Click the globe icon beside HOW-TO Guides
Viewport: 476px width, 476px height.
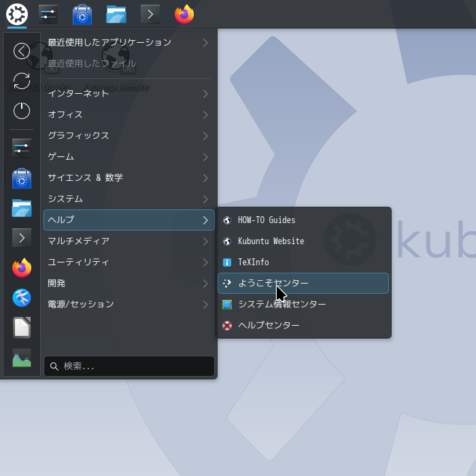227,220
